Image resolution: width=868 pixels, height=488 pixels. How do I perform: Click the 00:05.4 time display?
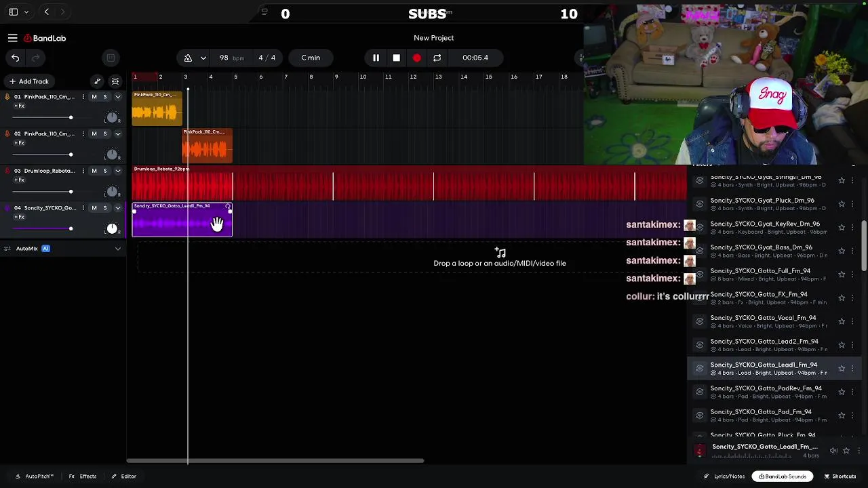475,58
